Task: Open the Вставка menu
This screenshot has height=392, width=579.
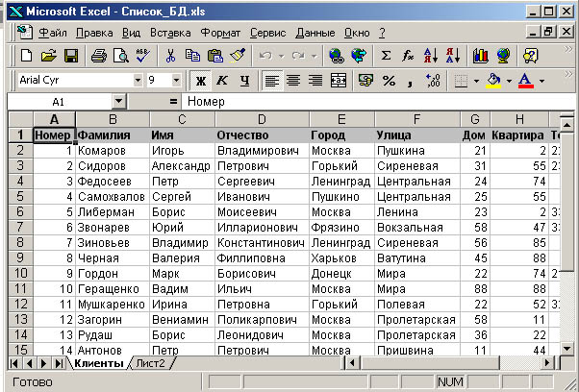Action: [x=170, y=33]
